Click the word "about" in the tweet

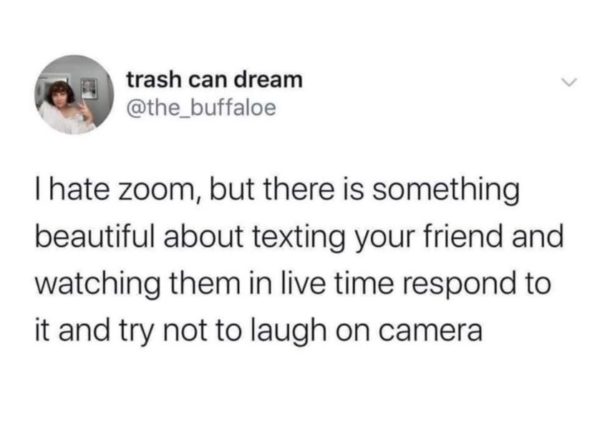tap(204, 236)
